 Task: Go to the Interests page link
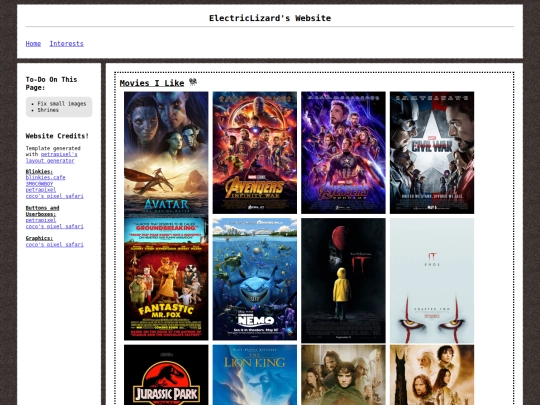pos(66,44)
